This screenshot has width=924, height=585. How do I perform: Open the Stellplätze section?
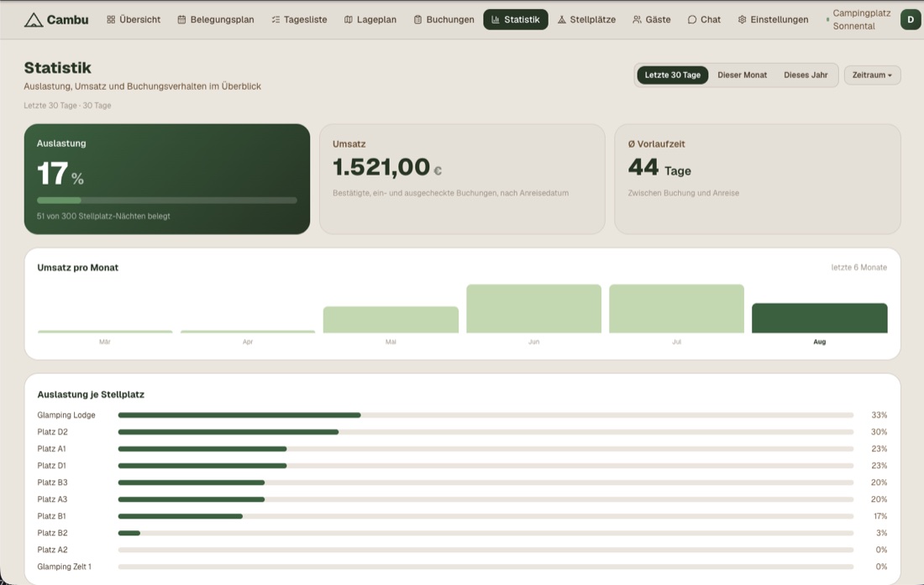(x=586, y=19)
